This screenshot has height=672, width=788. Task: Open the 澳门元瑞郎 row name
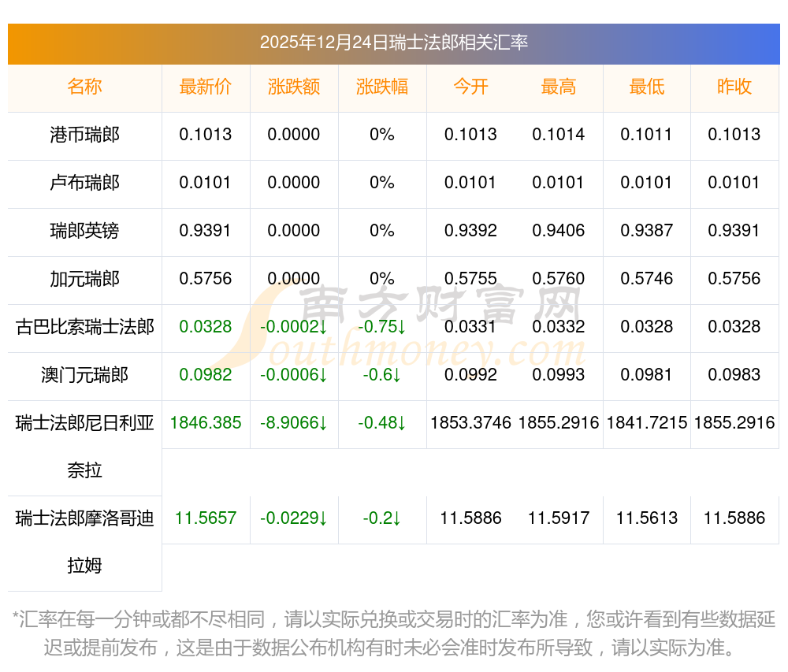[x=84, y=375]
